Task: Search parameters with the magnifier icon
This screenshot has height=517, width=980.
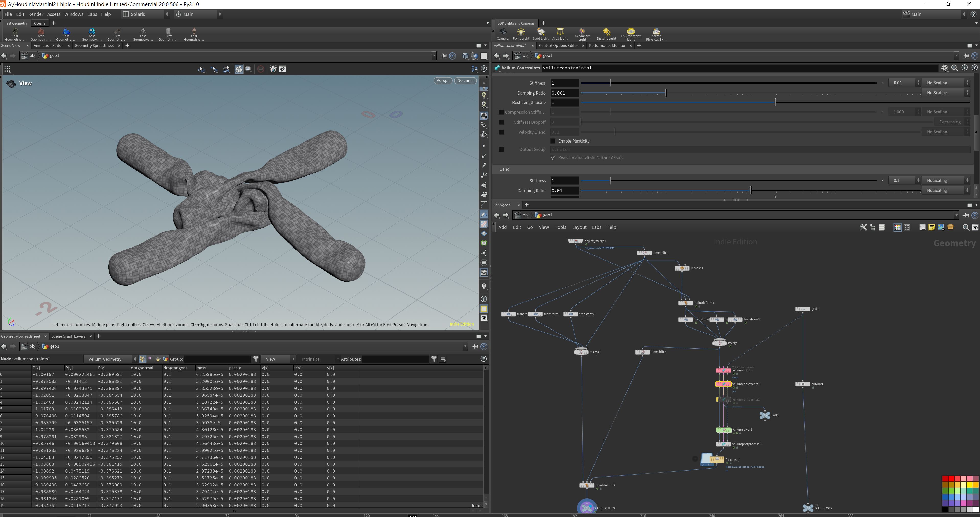Action: (954, 68)
